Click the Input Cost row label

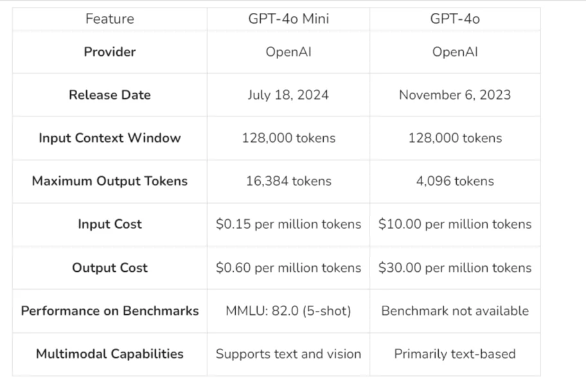109,224
